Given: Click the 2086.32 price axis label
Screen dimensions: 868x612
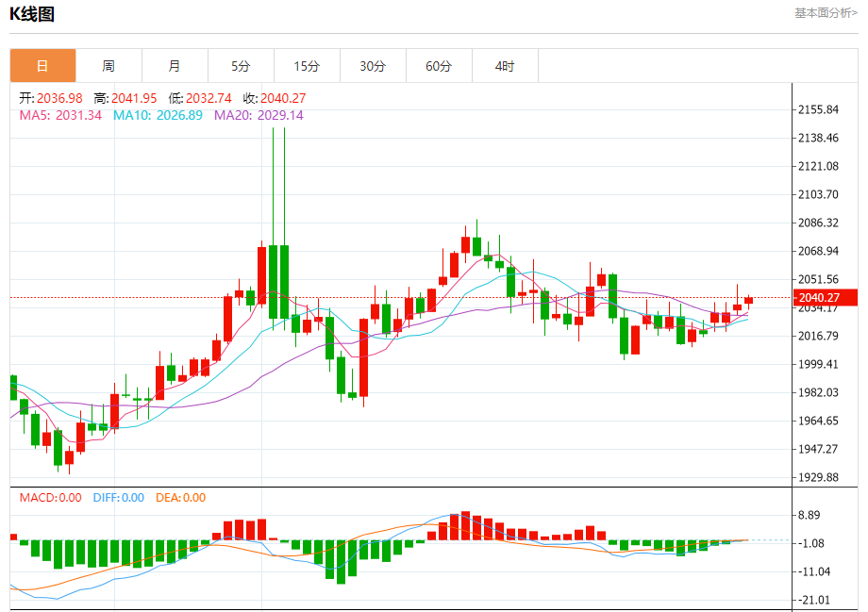Looking at the screenshot, I should (818, 223).
